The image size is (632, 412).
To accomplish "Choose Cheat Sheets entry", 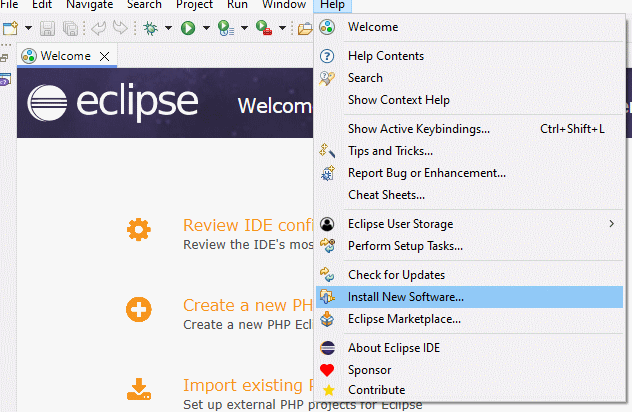I will pyautogui.click(x=470, y=195).
